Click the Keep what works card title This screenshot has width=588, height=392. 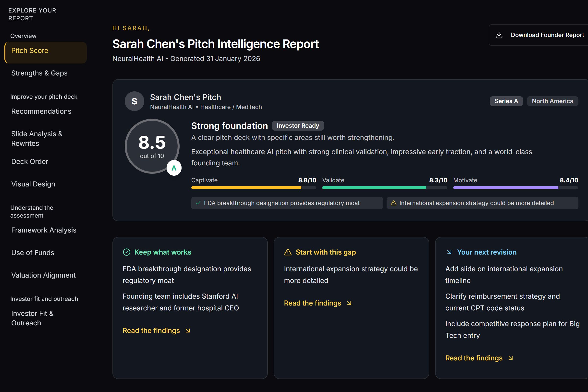(163, 252)
